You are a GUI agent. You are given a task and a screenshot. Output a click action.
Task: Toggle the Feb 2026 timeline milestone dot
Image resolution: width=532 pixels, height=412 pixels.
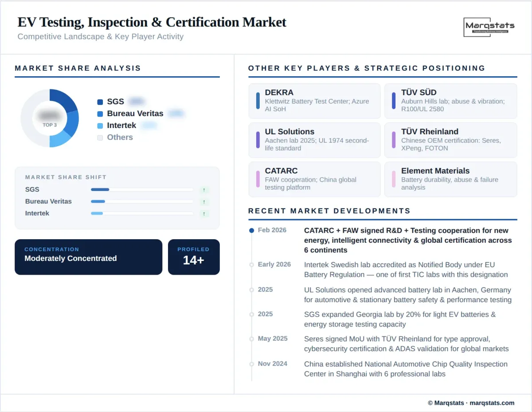tap(251, 230)
